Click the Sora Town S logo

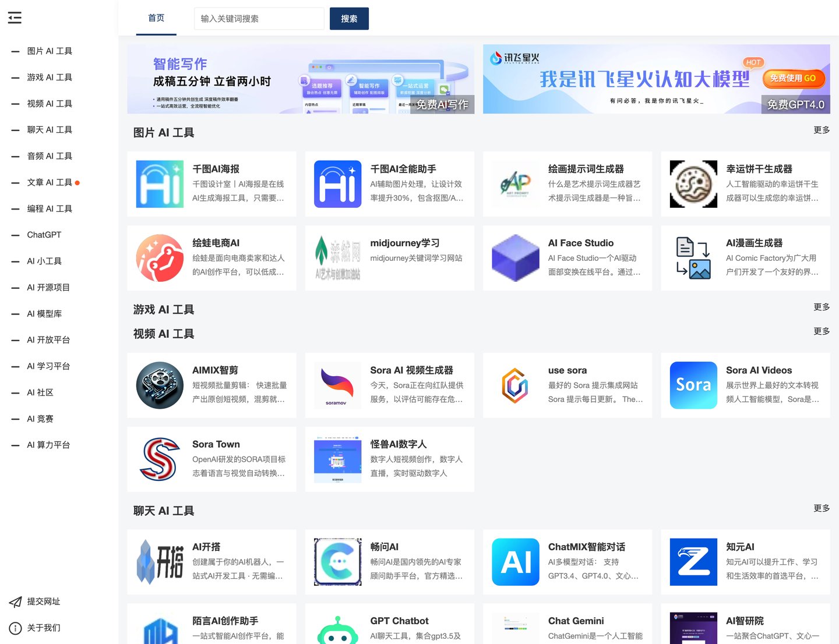pyautogui.click(x=160, y=459)
